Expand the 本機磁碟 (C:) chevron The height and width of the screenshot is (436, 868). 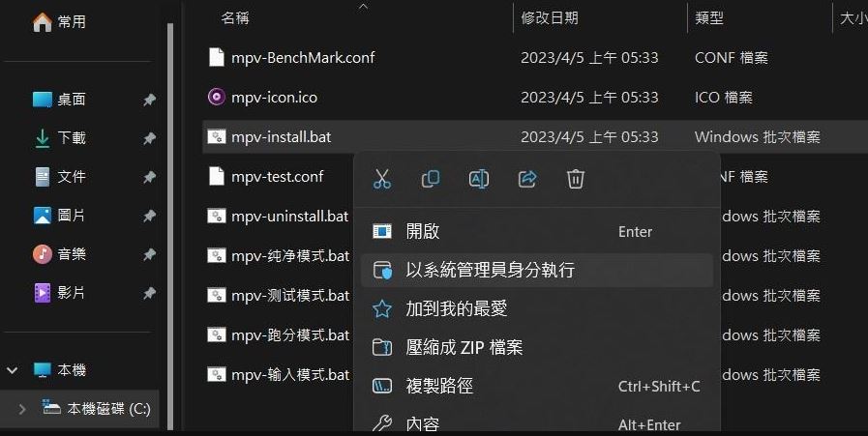click(x=22, y=410)
